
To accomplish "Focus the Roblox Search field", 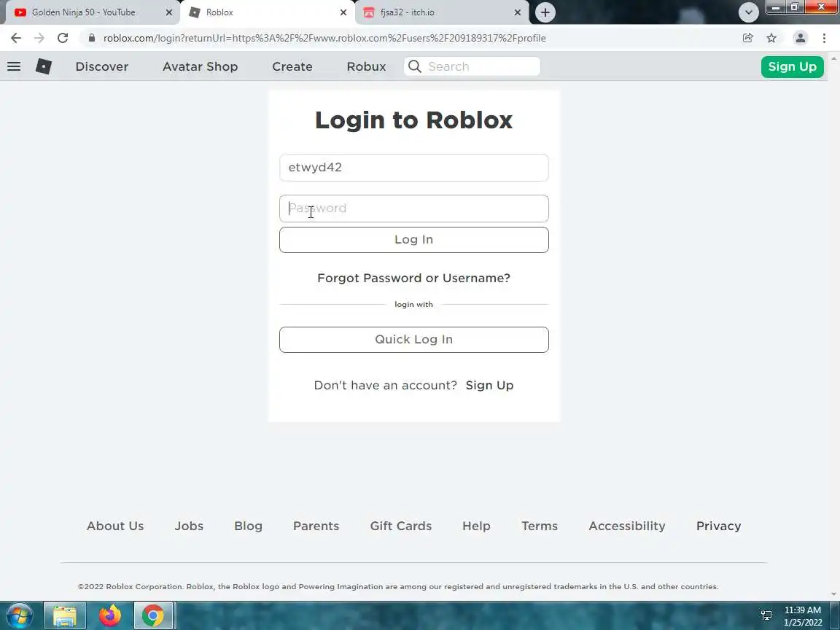I will click(x=472, y=66).
